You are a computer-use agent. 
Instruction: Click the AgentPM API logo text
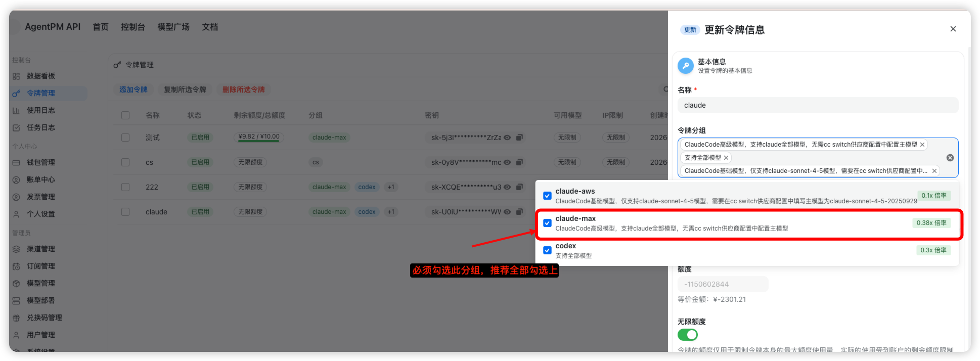tap(53, 27)
